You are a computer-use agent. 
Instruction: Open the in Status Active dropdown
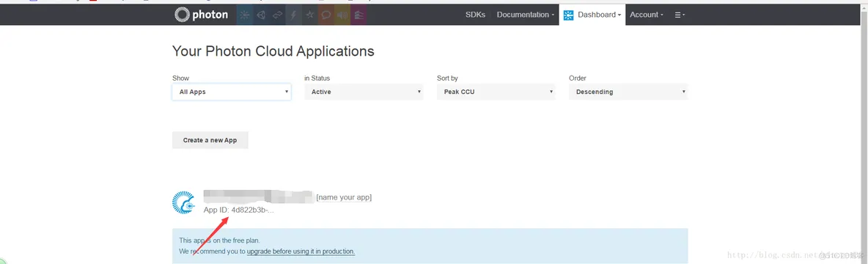(x=364, y=92)
